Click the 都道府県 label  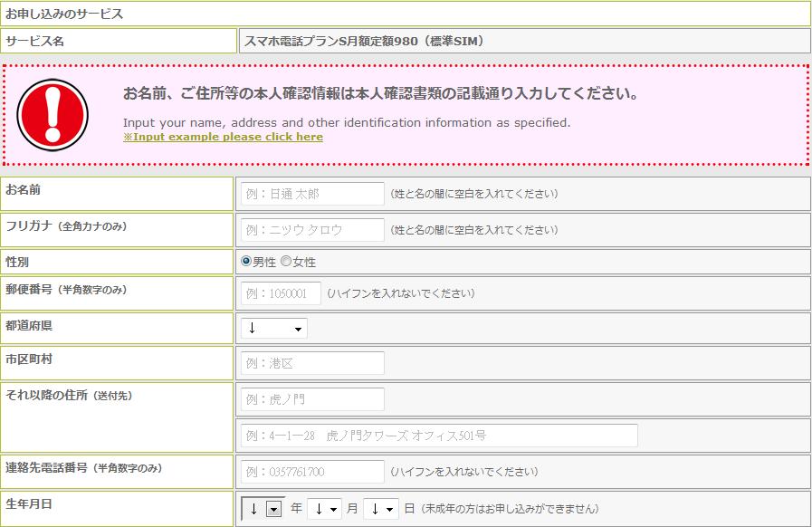[29, 325]
